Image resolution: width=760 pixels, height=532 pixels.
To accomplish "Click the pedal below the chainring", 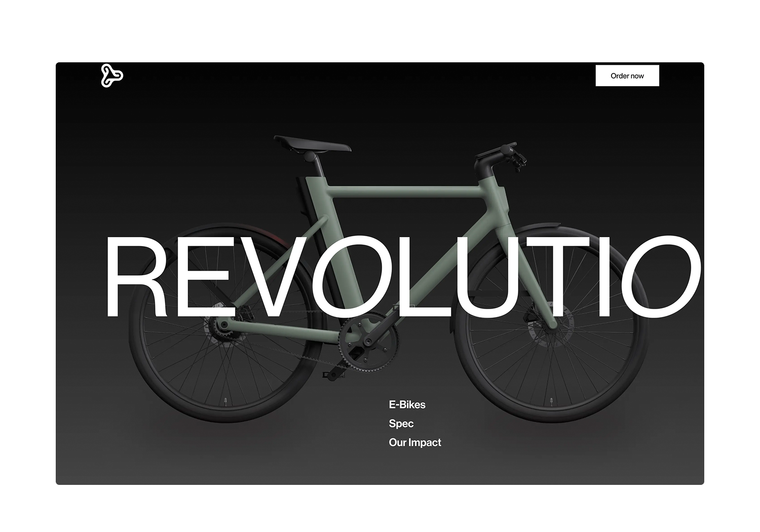I will point(332,375).
